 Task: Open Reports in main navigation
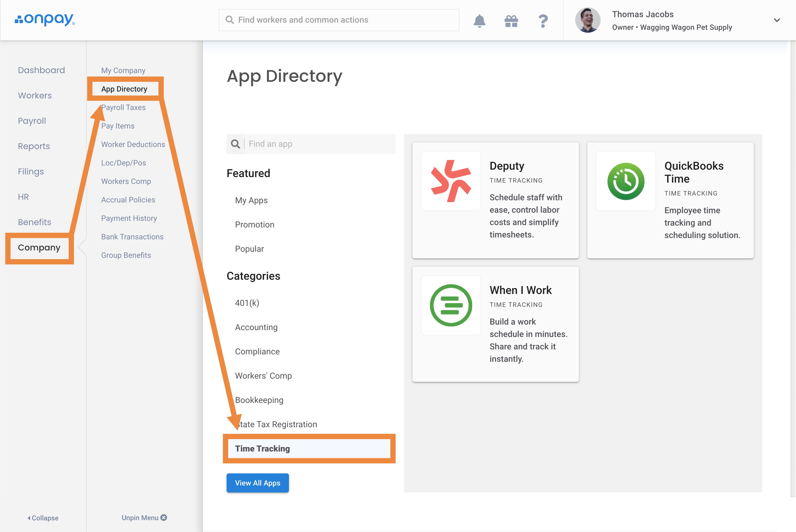pyautogui.click(x=34, y=146)
